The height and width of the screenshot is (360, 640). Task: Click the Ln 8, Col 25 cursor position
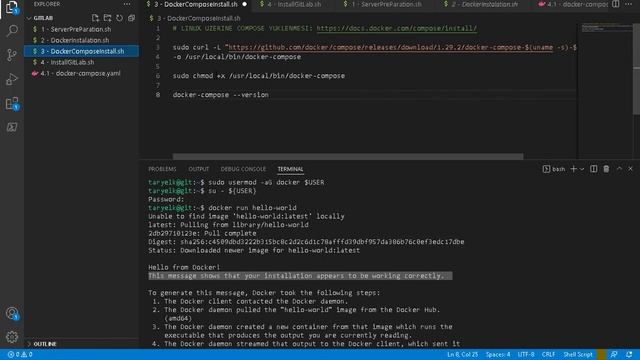click(462, 355)
